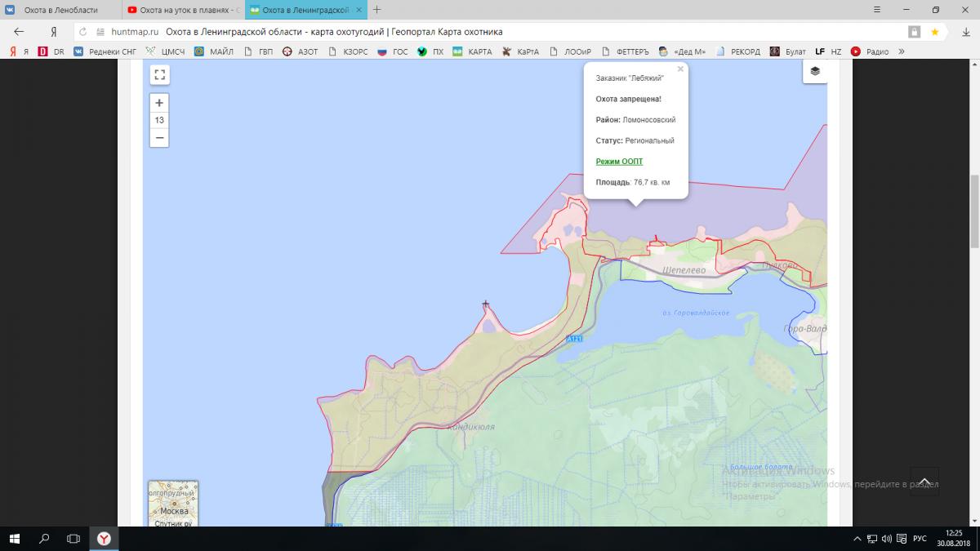This screenshot has height=551, width=980.
Task: Expand hidden bookmarks with chevron
Action: [902, 51]
